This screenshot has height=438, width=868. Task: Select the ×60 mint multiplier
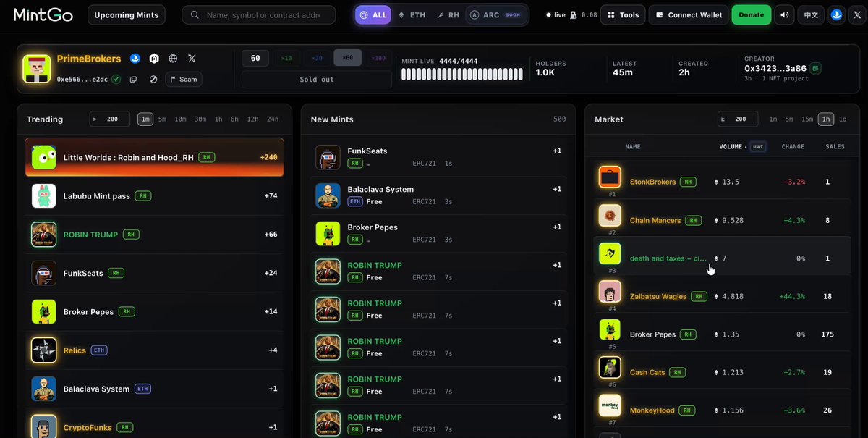(x=348, y=58)
